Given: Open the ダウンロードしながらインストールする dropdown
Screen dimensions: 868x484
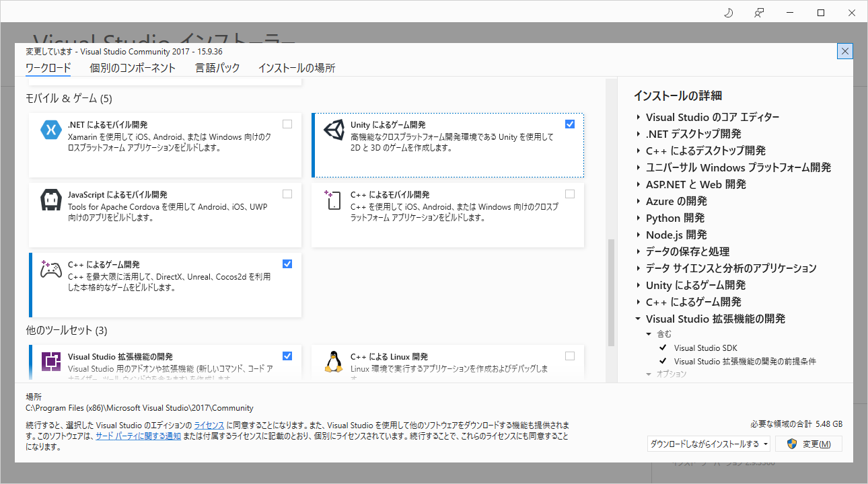Looking at the screenshot, I should [x=709, y=444].
